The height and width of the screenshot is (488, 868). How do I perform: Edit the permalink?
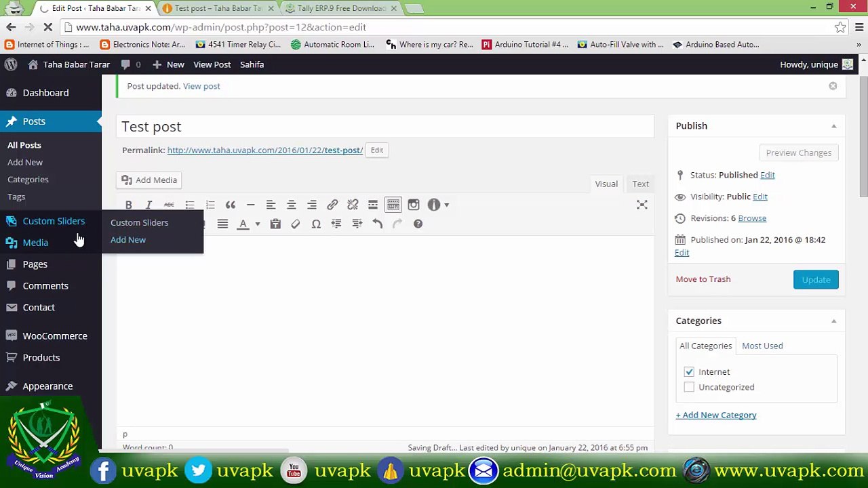(x=377, y=150)
